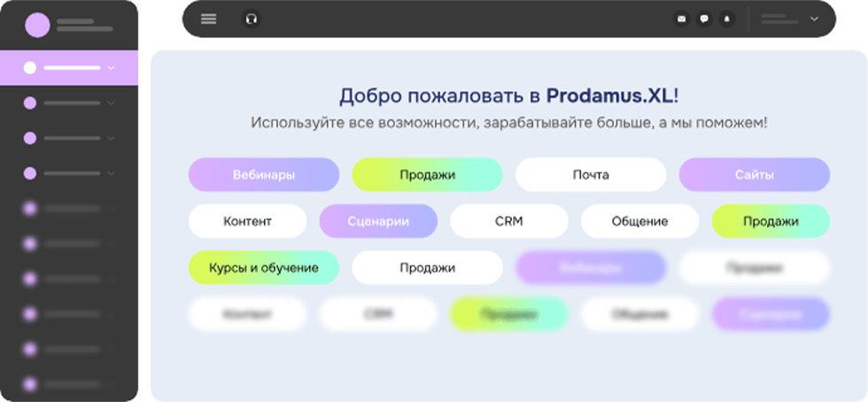
Task: Choose green Продажи pill between Вебинары and Почта
Action: click(427, 175)
